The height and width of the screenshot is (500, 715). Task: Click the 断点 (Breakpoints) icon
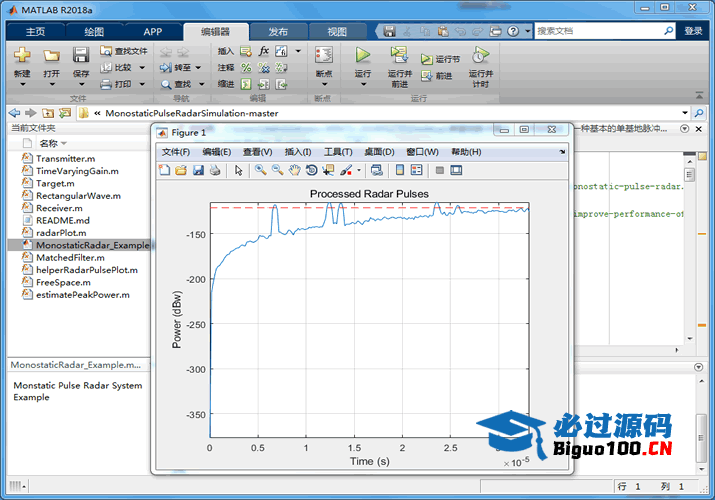tap(324, 55)
